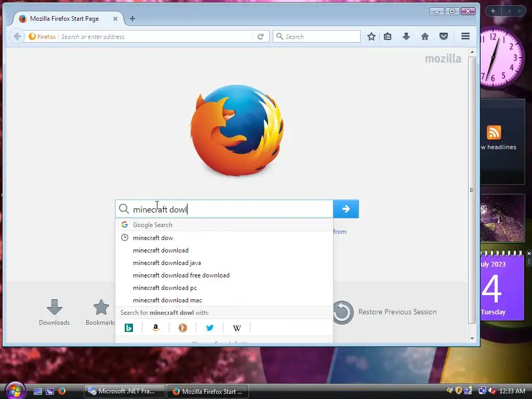Pick 'minecraft download pc' suggestion
532x399 pixels.
click(x=224, y=288)
